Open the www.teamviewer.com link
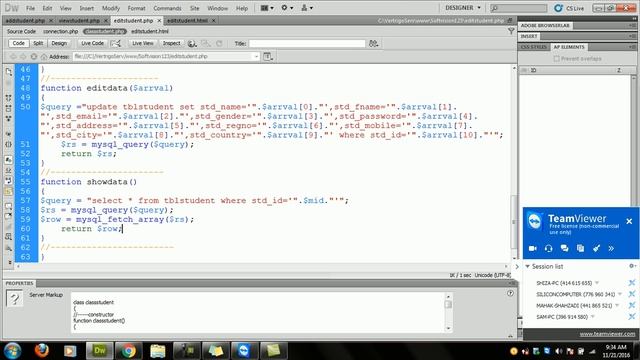640x360 pixels. [607, 334]
